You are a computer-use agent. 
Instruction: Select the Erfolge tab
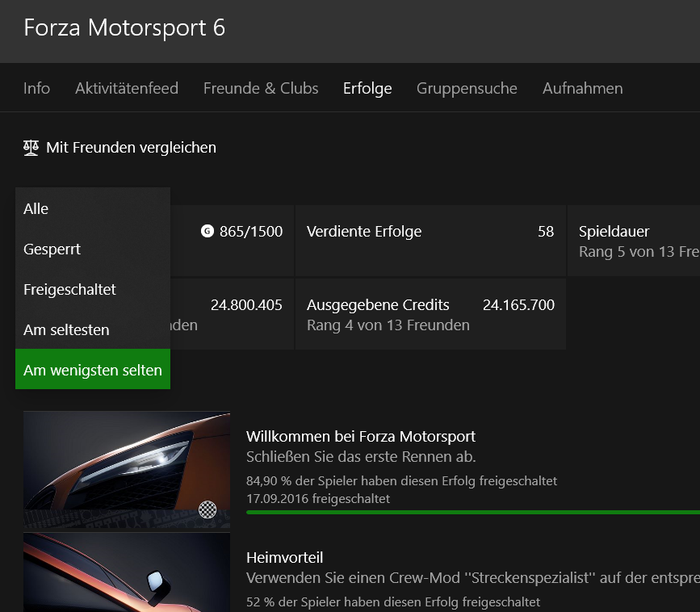367,88
